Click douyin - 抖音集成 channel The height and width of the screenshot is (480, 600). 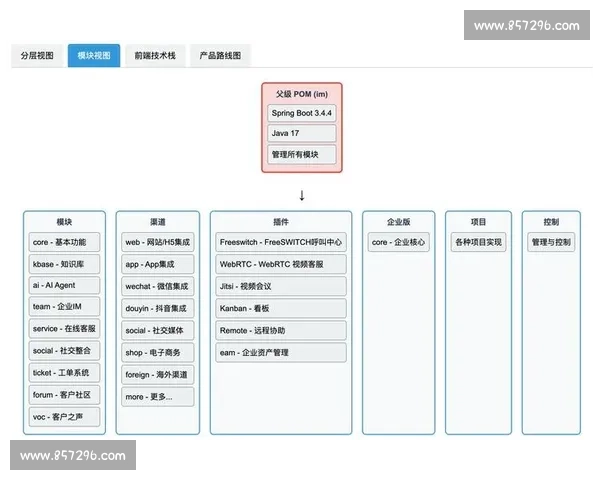[157, 309]
